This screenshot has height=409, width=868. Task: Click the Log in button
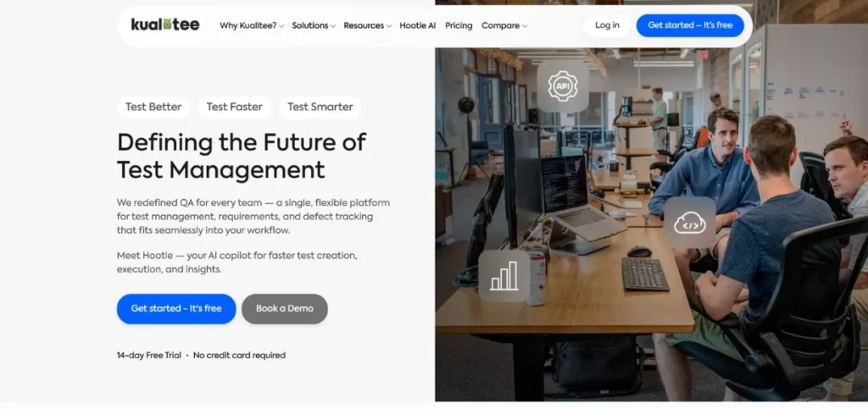[x=607, y=25]
